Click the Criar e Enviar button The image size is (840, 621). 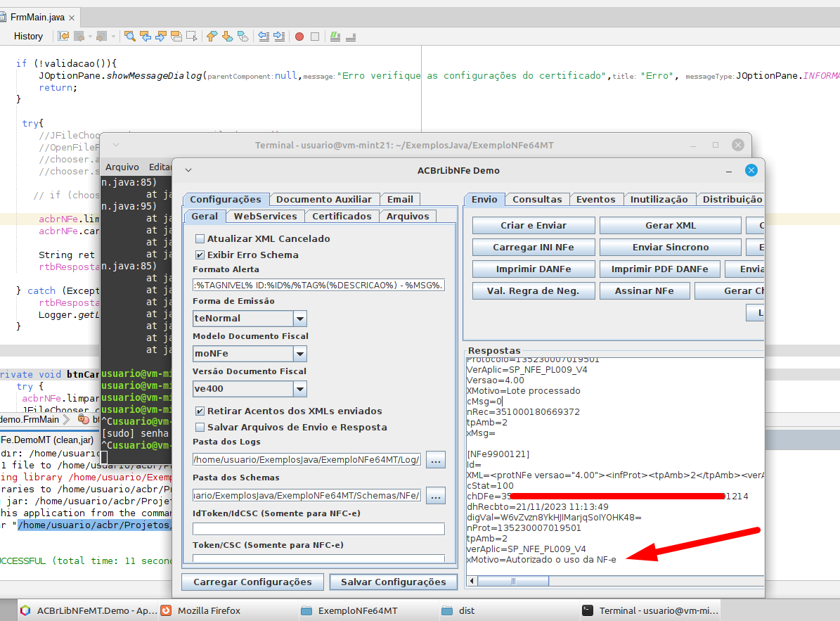[x=534, y=226]
